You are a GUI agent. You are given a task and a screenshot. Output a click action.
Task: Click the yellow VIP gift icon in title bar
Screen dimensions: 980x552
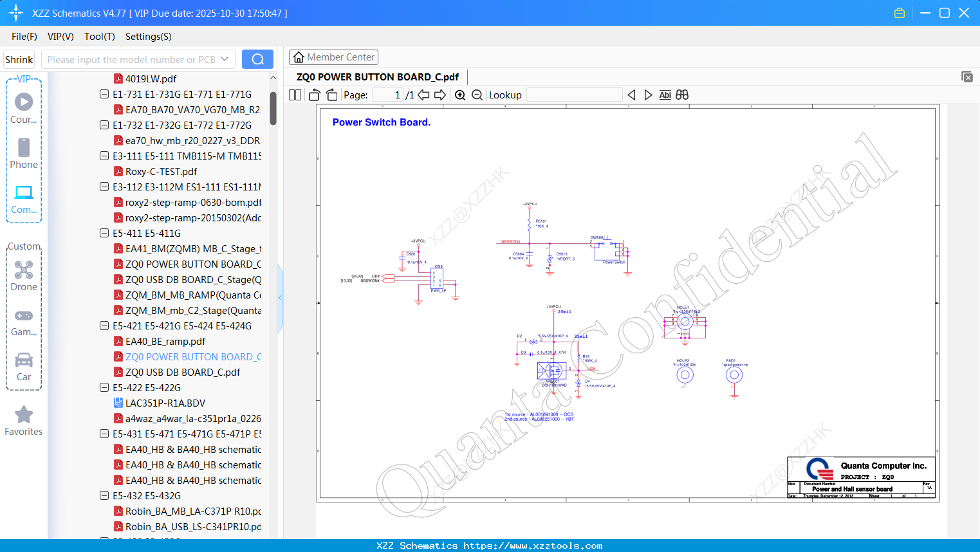(900, 13)
